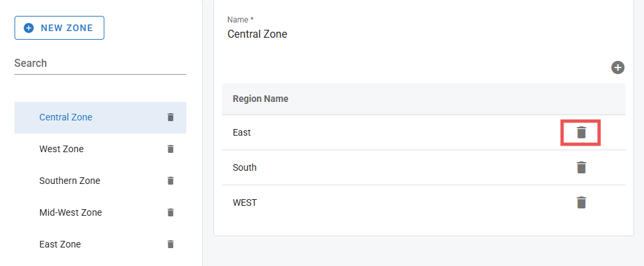Viewport: 644px width, 266px height.
Task: Select the South region row text
Action: pyautogui.click(x=244, y=167)
